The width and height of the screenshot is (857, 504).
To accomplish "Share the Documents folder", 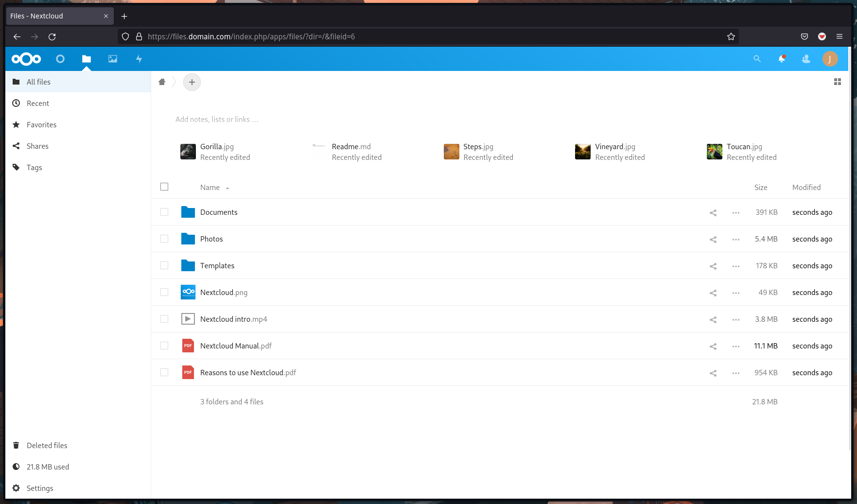I will click(x=713, y=212).
